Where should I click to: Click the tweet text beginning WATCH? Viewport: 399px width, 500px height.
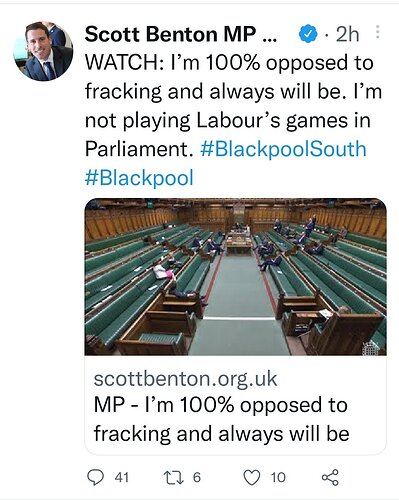point(233,120)
